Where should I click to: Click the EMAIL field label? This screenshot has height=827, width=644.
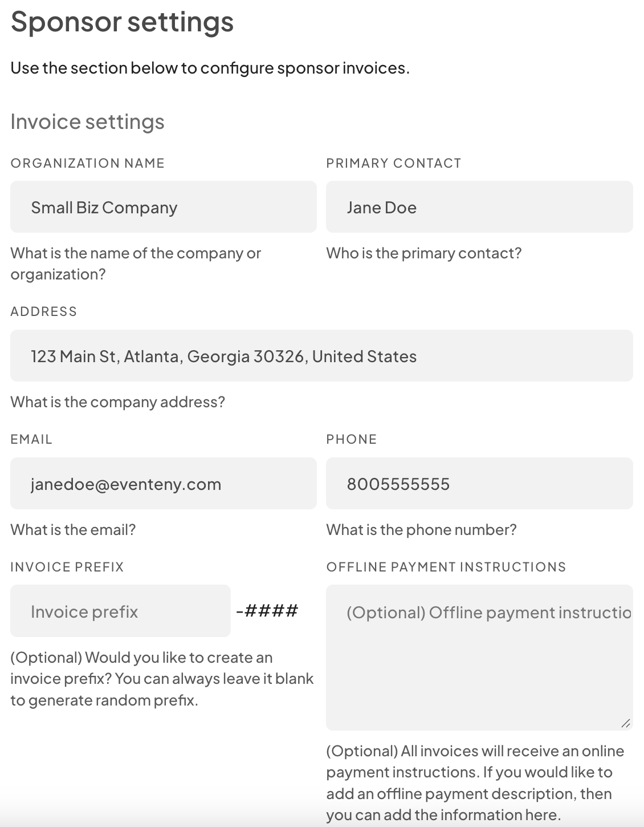click(31, 439)
